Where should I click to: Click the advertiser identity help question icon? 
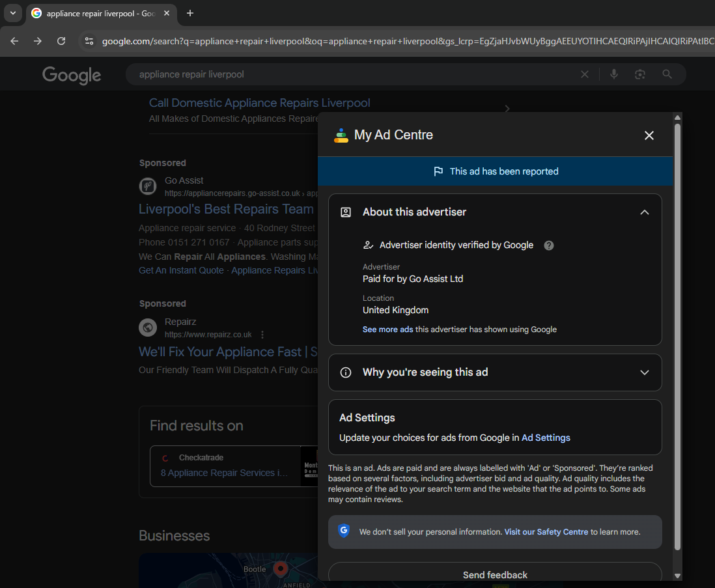549,245
